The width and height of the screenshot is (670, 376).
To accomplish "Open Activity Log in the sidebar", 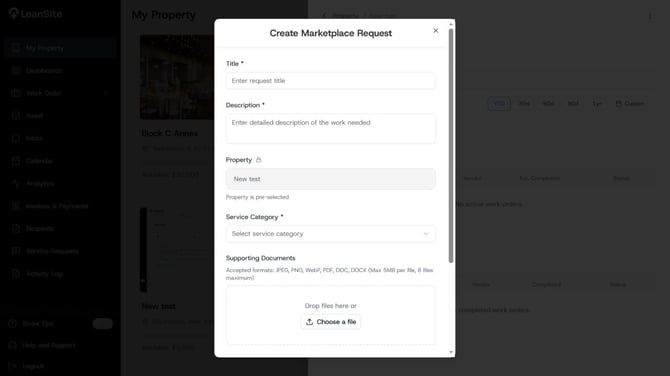I will pyautogui.click(x=44, y=274).
